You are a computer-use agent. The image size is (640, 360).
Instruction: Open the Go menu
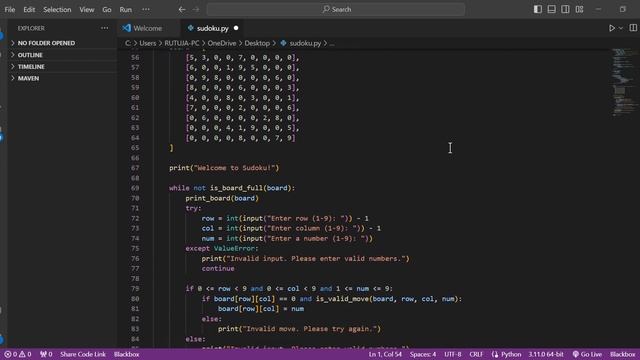point(107,9)
